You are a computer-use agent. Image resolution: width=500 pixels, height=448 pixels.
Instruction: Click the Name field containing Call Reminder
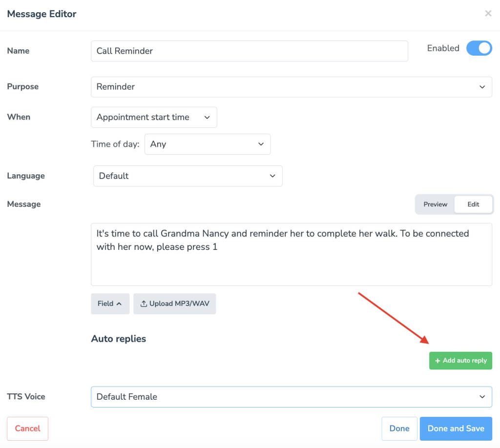coord(250,51)
